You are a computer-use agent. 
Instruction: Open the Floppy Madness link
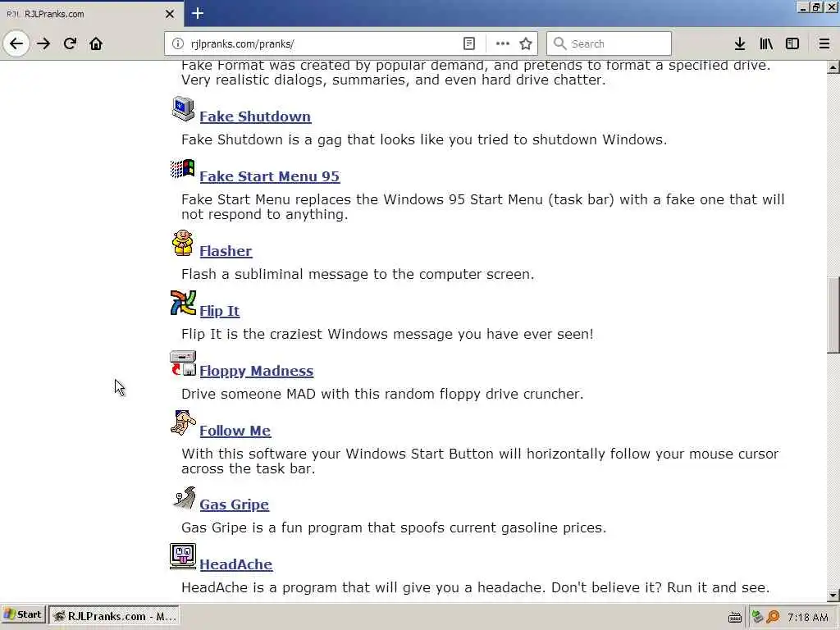[x=256, y=371]
